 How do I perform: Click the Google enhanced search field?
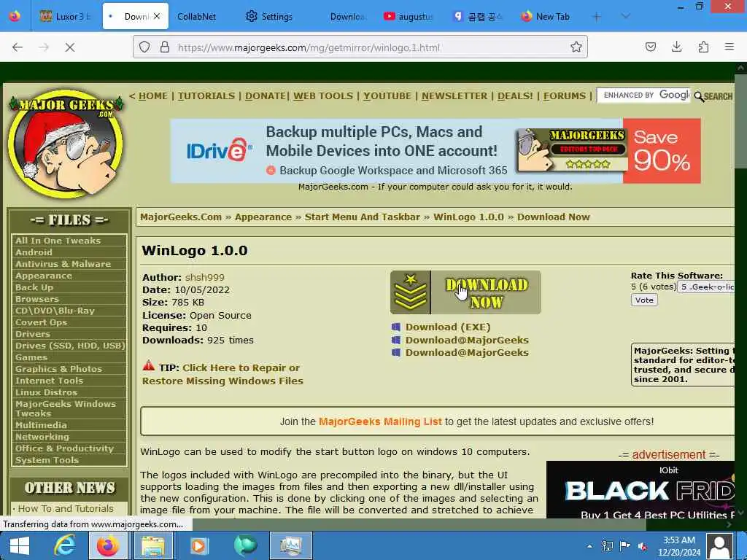coord(643,96)
